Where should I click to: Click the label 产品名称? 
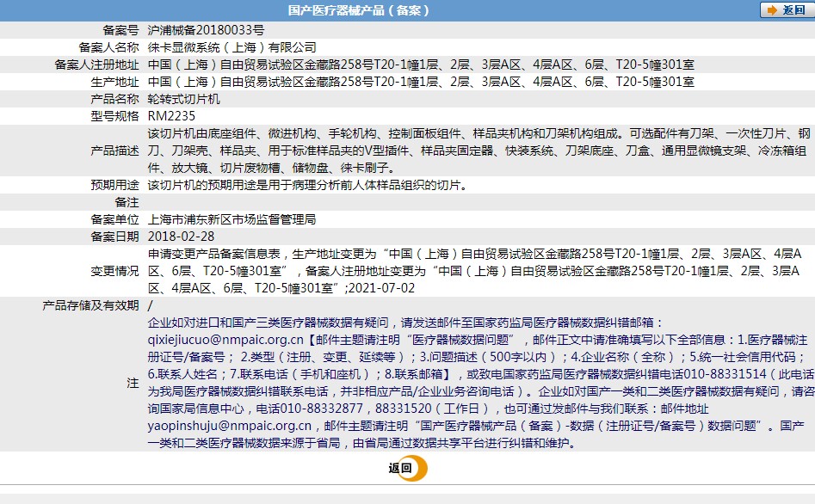(x=114, y=99)
